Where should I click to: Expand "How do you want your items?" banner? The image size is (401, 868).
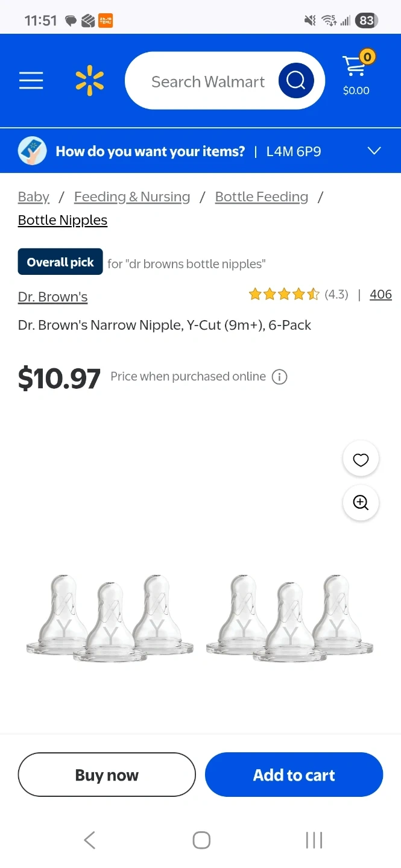(150, 151)
